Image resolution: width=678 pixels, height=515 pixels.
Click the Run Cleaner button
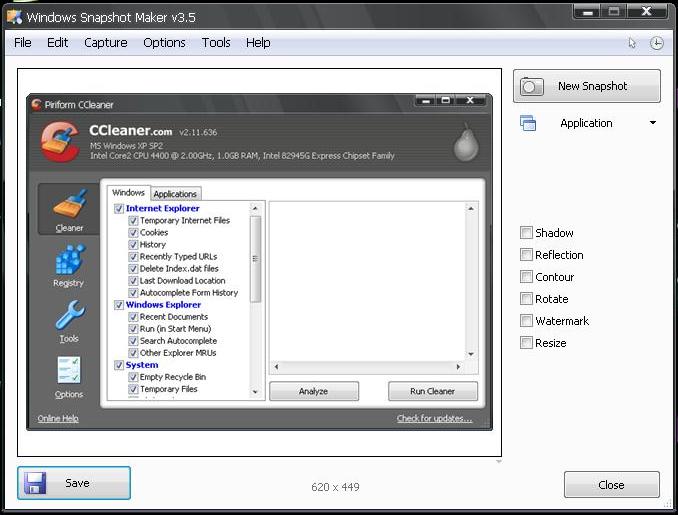click(433, 391)
